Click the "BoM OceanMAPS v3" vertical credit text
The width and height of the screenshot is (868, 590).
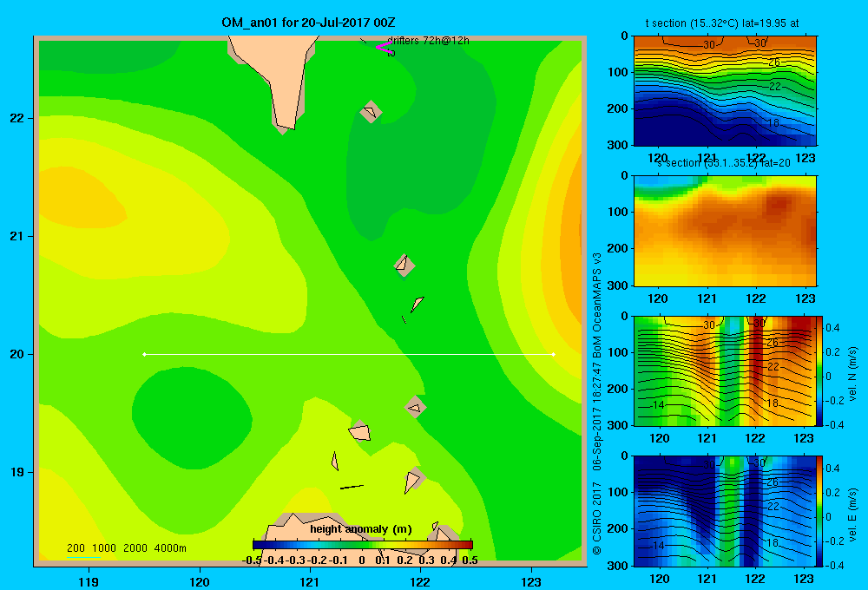(597, 305)
